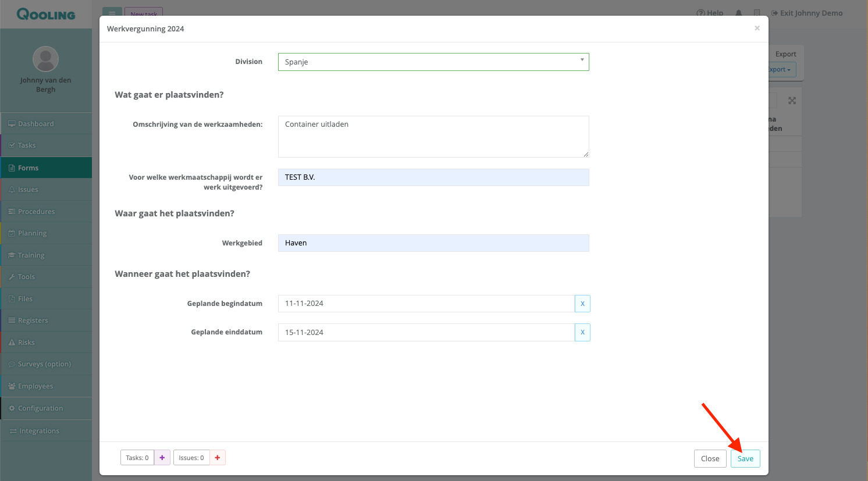Open the Division dropdown showing Spanje
The width and height of the screenshot is (868, 481).
433,62
